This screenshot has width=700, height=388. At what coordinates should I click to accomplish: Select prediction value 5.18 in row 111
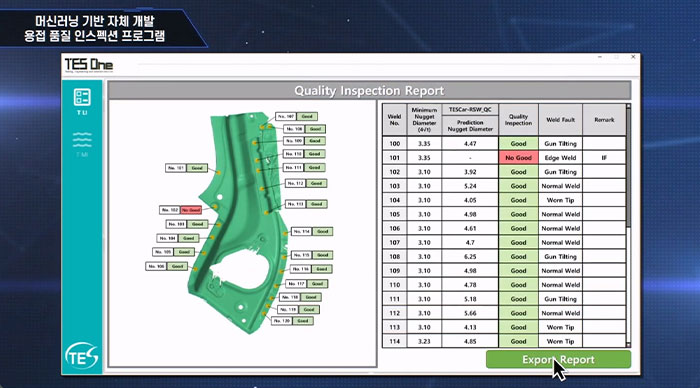click(470, 299)
